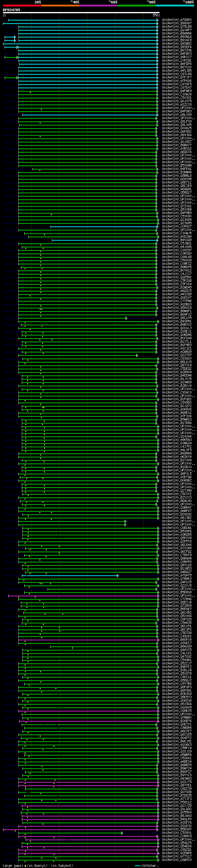
Task: Select the UniRef100_Q9LPS9 label
Action: (x=176, y=122)
